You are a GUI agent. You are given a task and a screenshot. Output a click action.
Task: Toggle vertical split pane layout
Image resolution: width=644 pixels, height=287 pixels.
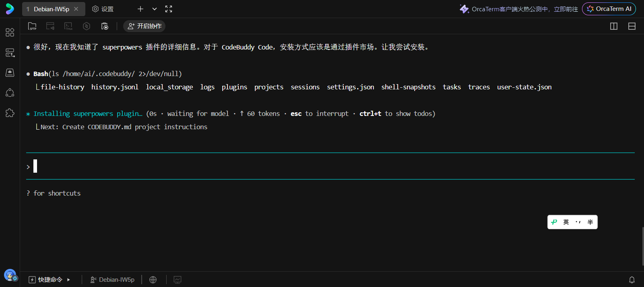pos(614,26)
